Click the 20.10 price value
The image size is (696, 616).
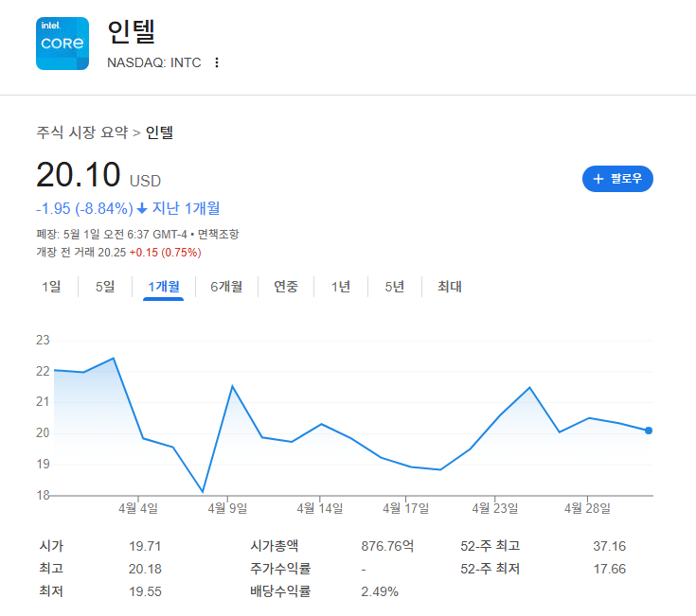[x=78, y=174]
